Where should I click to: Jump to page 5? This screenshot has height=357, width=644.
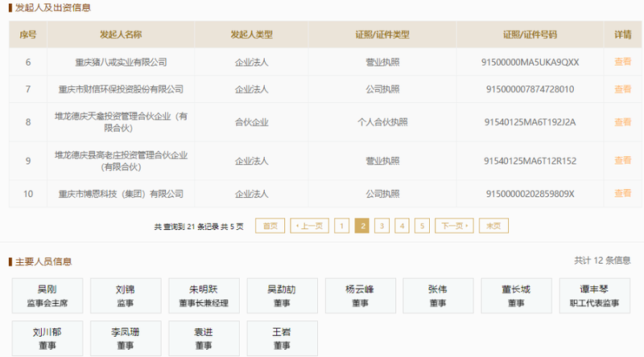[422, 226]
